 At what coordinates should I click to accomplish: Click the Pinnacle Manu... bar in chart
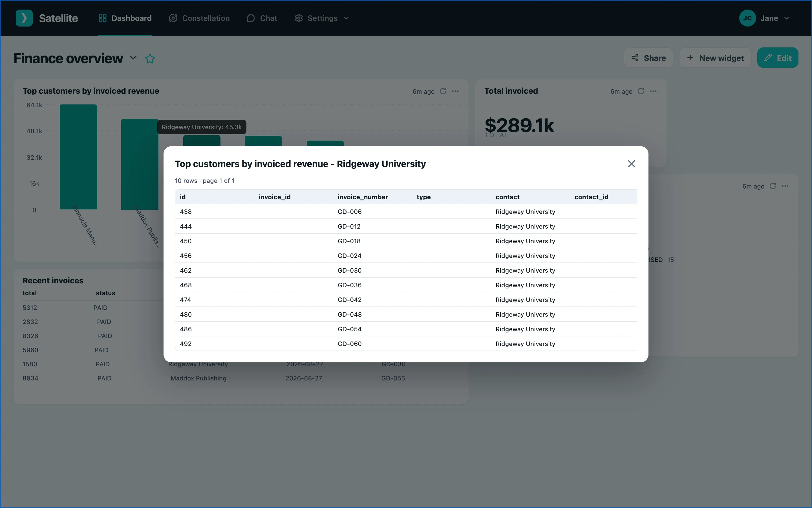(x=78, y=157)
